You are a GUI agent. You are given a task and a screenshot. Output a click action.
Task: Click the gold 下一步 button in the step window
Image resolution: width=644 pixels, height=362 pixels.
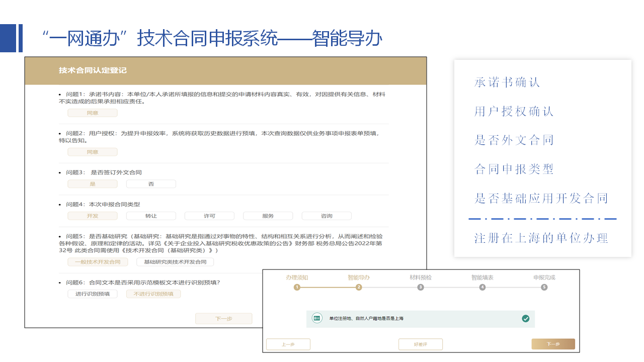[x=553, y=344]
